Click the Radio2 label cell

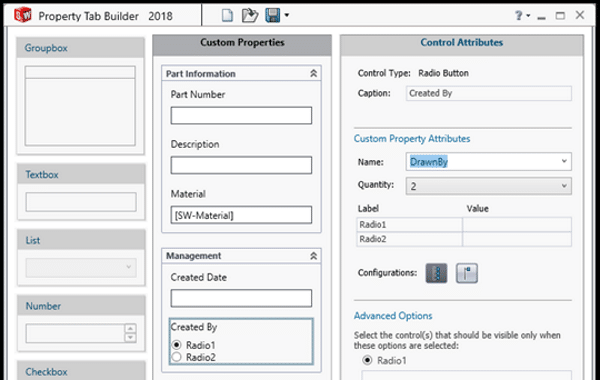click(409, 239)
